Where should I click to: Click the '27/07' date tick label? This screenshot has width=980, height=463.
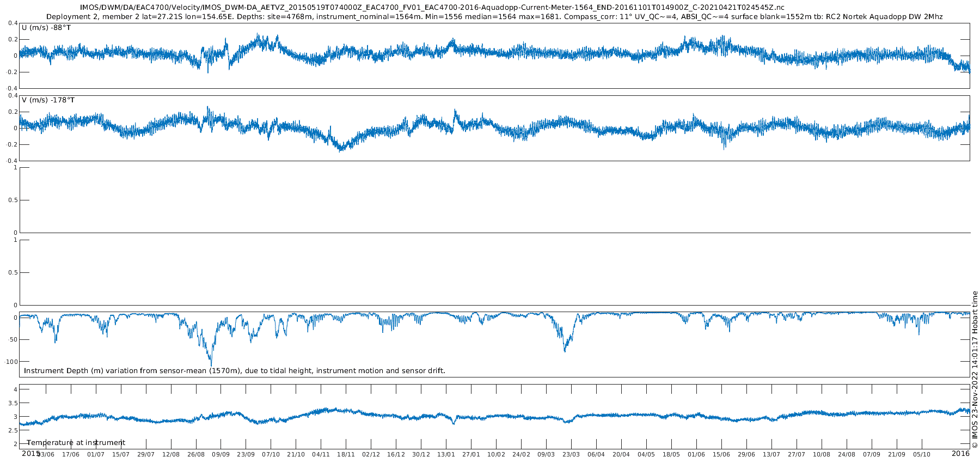tap(797, 454)
